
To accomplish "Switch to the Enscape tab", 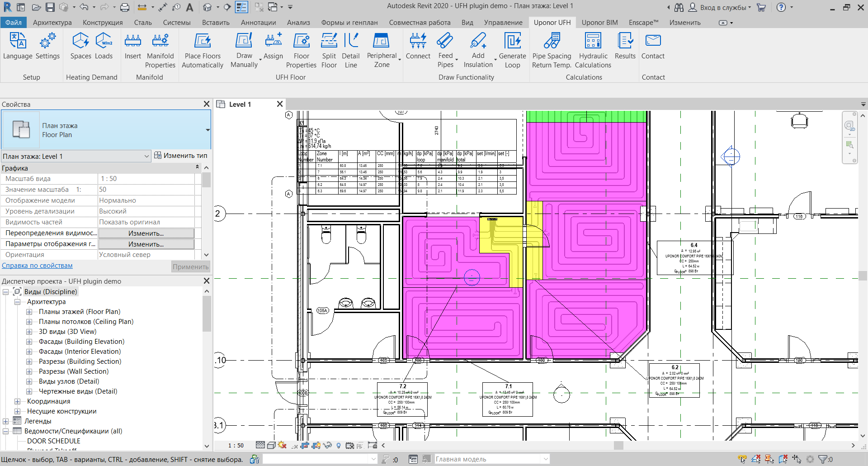I will pyautogui.click(x=643, y=22).
